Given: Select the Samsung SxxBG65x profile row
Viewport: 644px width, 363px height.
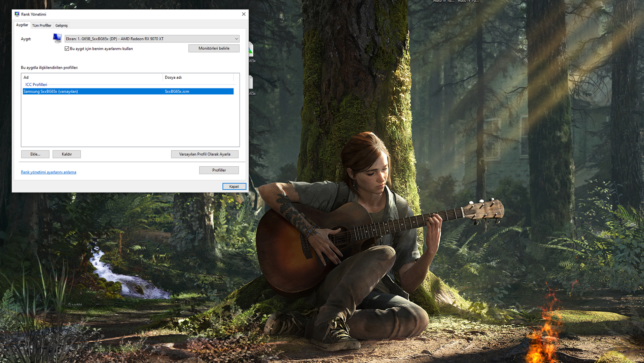Looking at the screenshot, I should point(128,91).
